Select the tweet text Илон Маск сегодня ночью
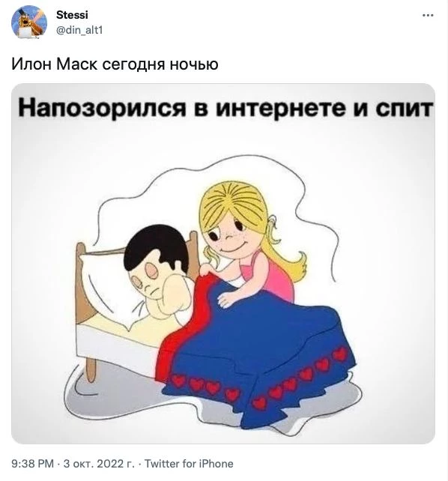Screen dimensions: 448x481 pos(115,64)
